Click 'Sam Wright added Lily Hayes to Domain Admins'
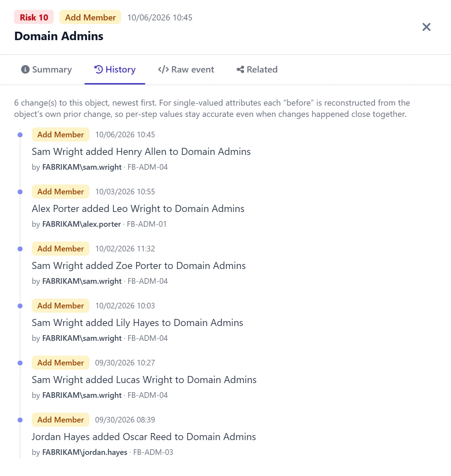This screenshot has width=451, height=476. [137, 323]
